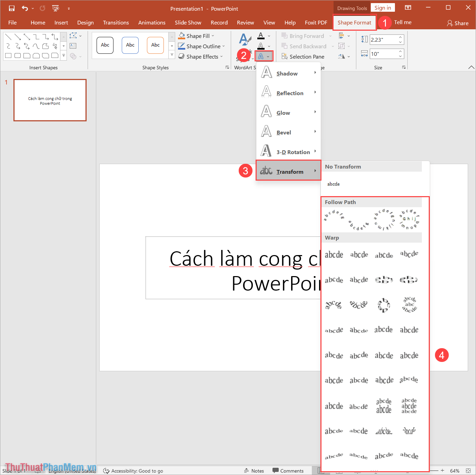The height and width of the screenshot is (475, 476).
Task: Open the Selection Pane
Action: pyautogui.click(x=306, y=56)
